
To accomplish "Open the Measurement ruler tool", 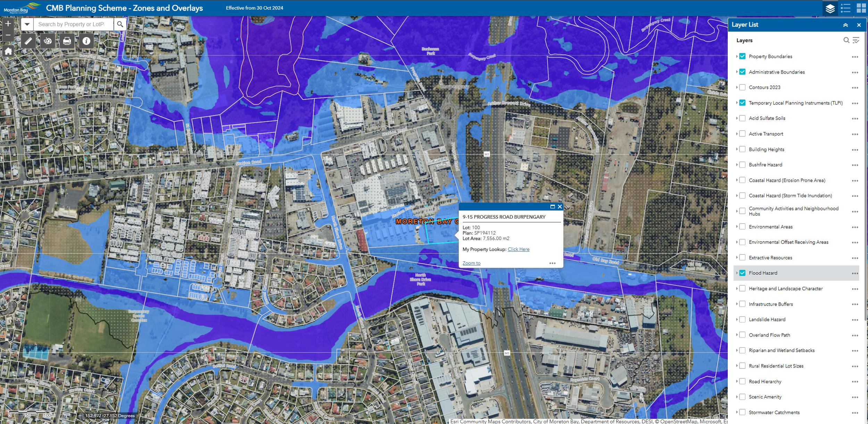I will coord(28,41).
